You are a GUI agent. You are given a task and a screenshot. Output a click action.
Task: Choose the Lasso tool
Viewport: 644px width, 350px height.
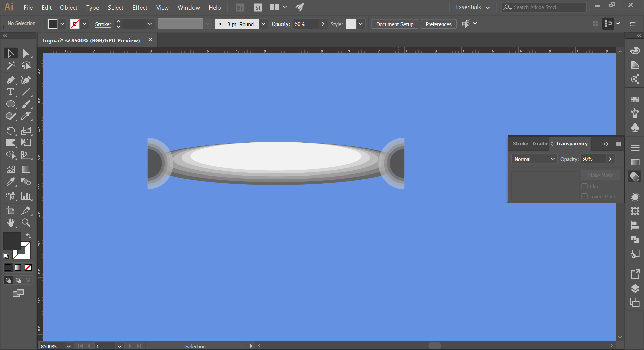[x=26, y=65]
